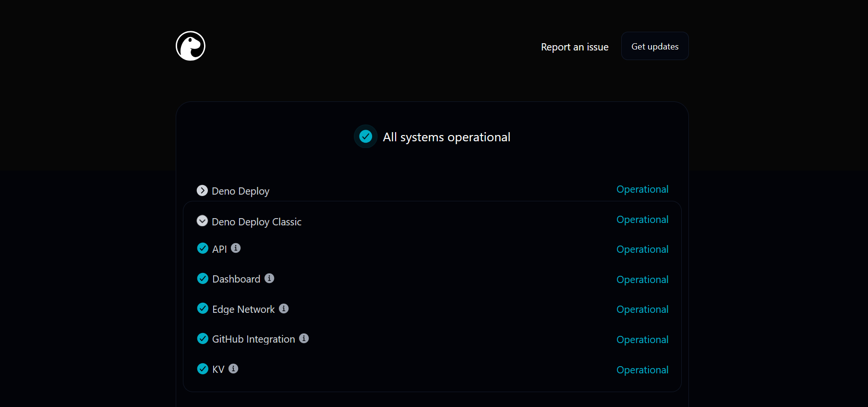Click the KV component name

[x=218, y=370]
